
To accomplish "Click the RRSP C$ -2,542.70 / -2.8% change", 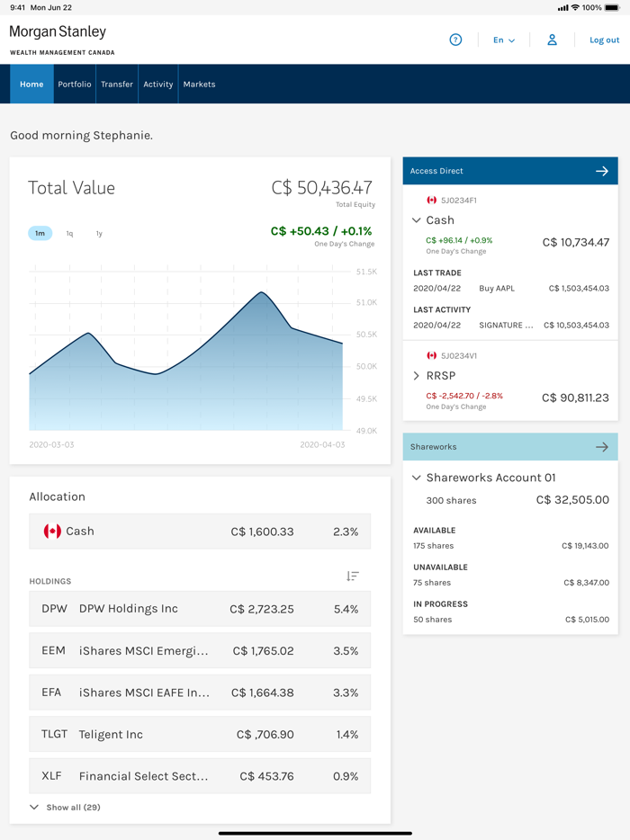I will point(464,396).
